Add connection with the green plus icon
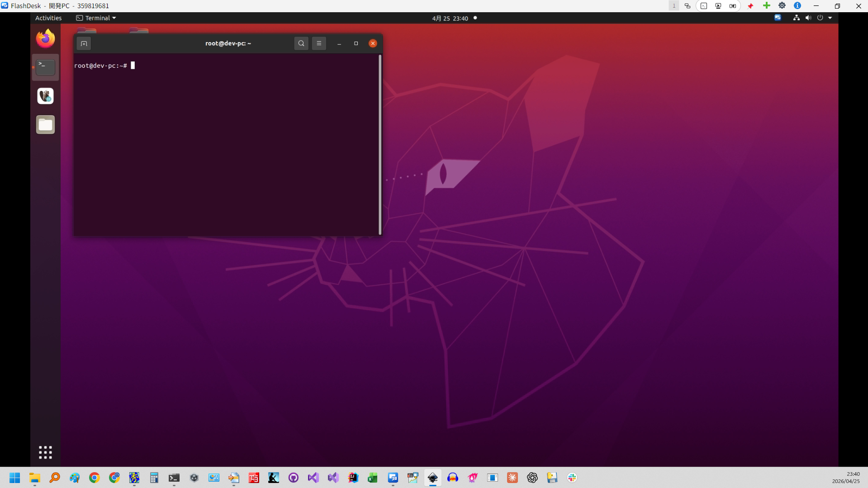 coord(767,6)
